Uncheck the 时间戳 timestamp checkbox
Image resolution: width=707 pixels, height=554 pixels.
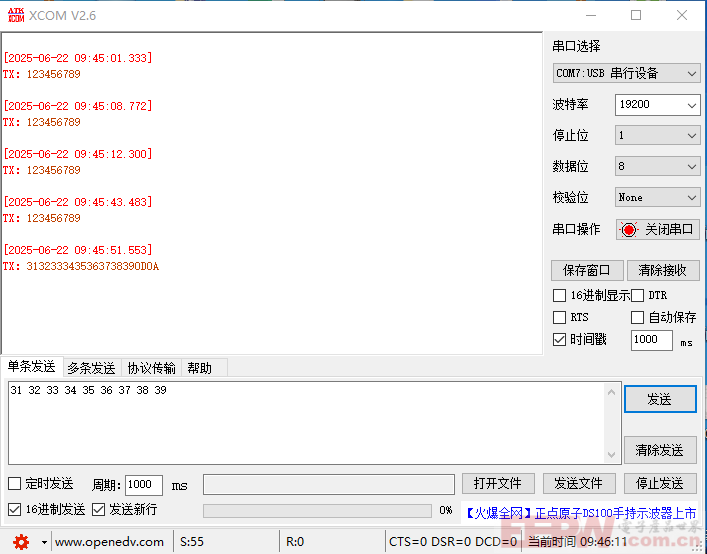pyautogui.click(x=559, y=339)
